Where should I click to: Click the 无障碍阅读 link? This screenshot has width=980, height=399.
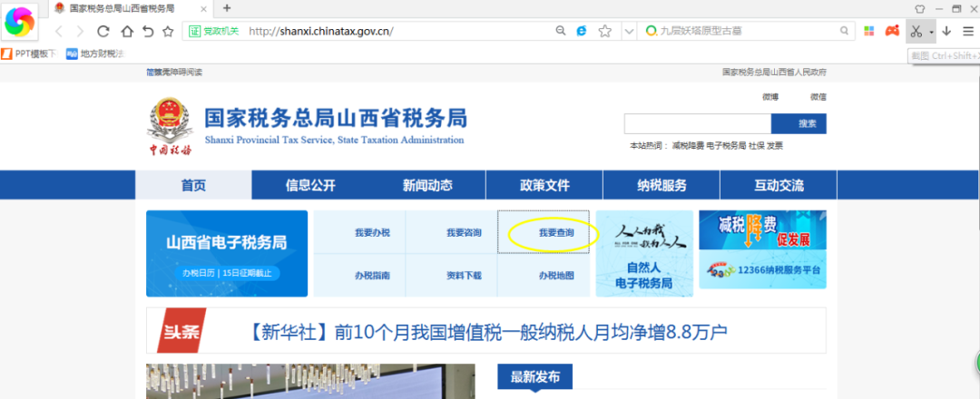(181, 73)
